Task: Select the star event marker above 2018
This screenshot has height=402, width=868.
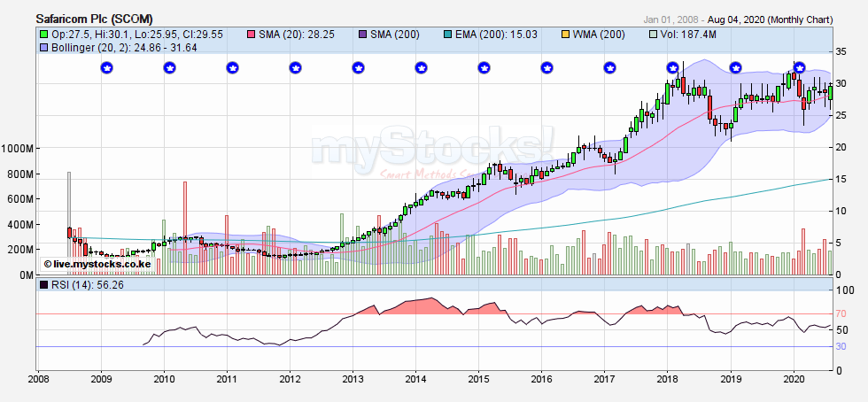Action: pyautogui.click(x=672, y=67)
